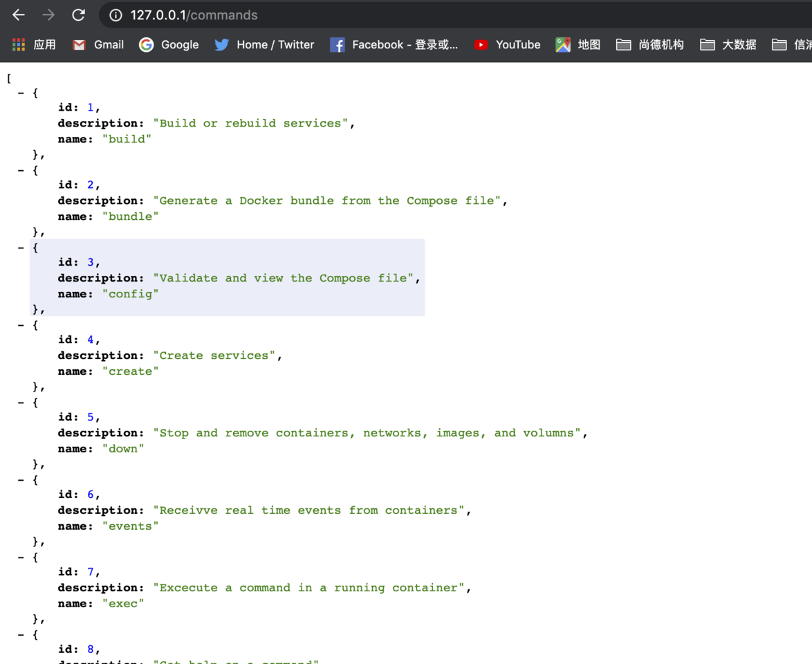This screenshot has height=664, width=812.
Task: Click "Excecute a command in a running container"
Action: [308, 588]
